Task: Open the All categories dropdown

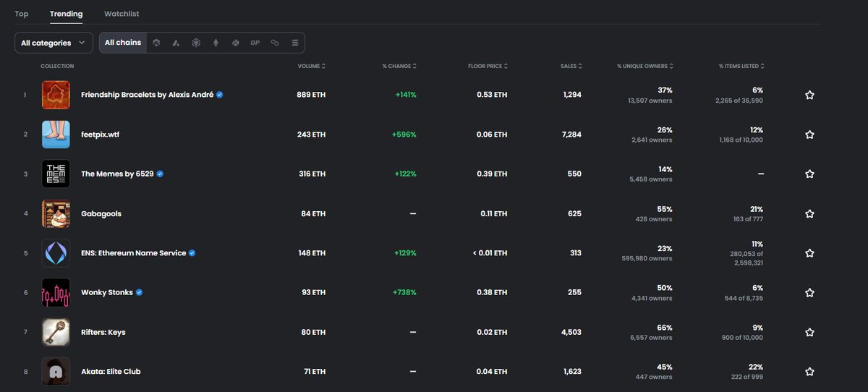Action: pos(54,43)
